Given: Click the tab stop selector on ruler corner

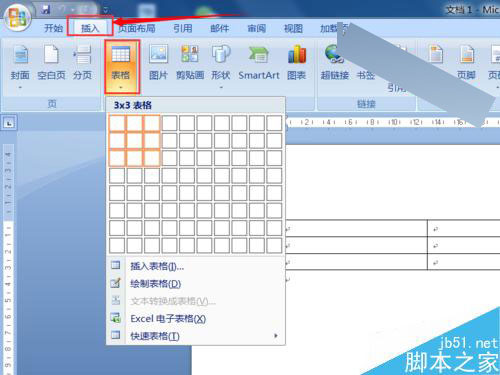Looking at the screenshot, I should click(x=9, y=123).
